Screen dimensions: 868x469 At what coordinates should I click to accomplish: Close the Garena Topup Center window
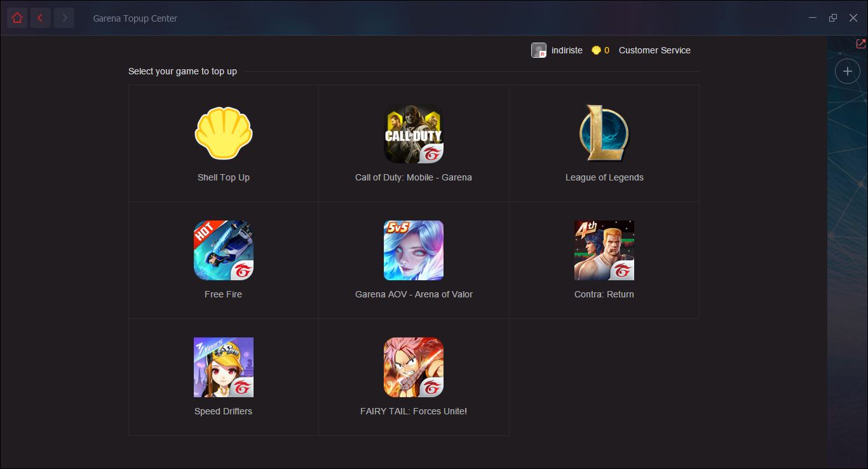853,18
